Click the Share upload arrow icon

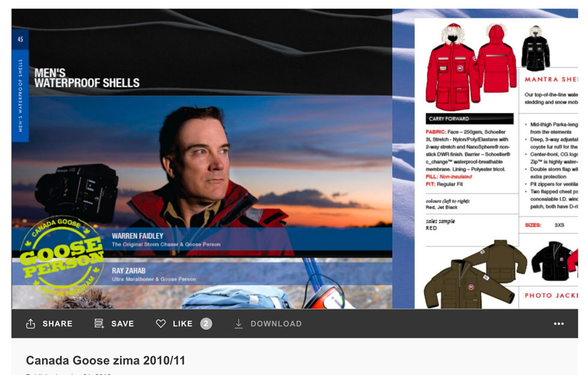tap(31, 324)
